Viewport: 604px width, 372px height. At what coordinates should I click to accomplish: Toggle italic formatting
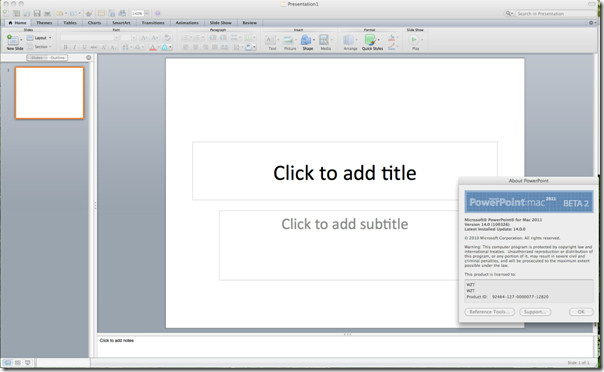tap(74, 47)
